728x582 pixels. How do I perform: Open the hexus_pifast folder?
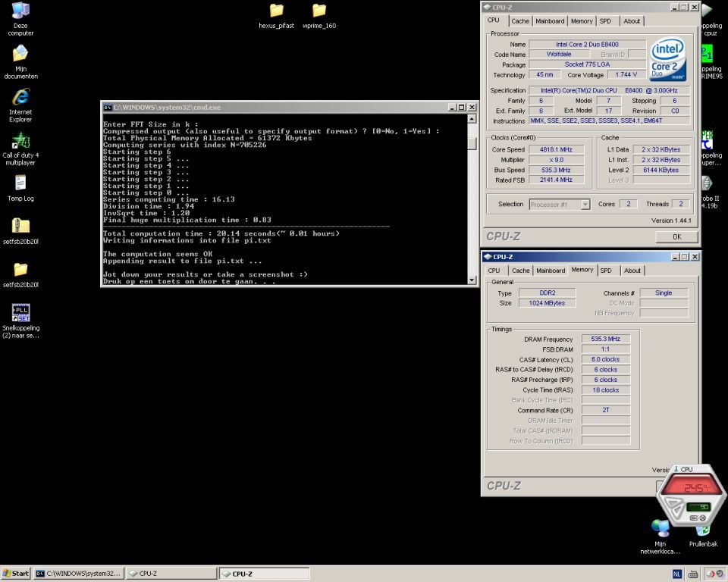coord(276,10)
